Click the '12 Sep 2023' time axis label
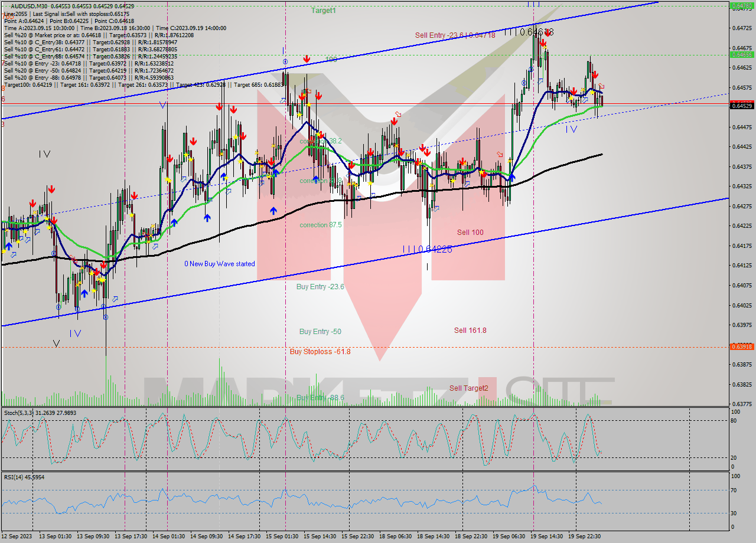The image size is (756, 543). (17, 537)
